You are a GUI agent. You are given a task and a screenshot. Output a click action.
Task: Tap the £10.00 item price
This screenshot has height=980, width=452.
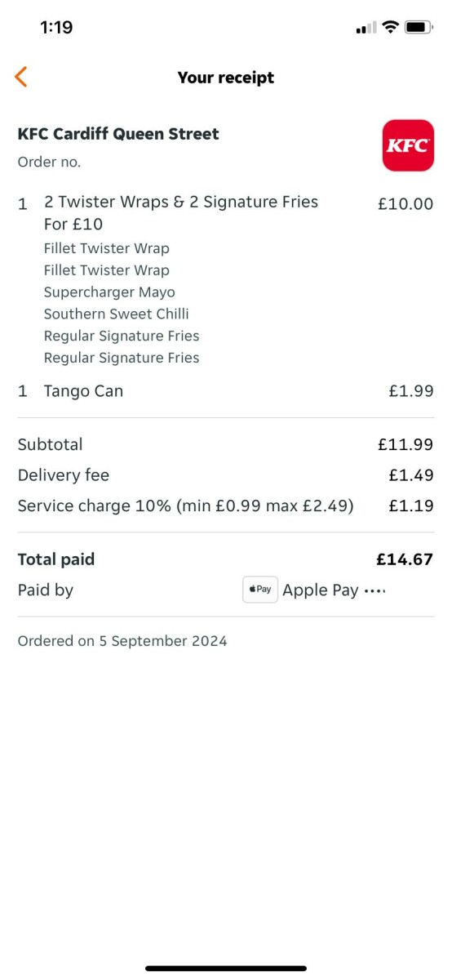405,204
